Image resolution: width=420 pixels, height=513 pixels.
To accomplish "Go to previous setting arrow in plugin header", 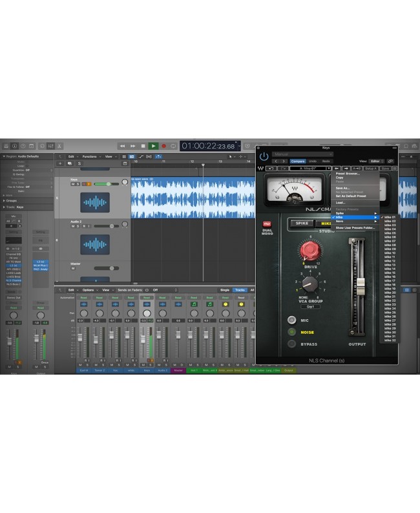I will point(276,162).
